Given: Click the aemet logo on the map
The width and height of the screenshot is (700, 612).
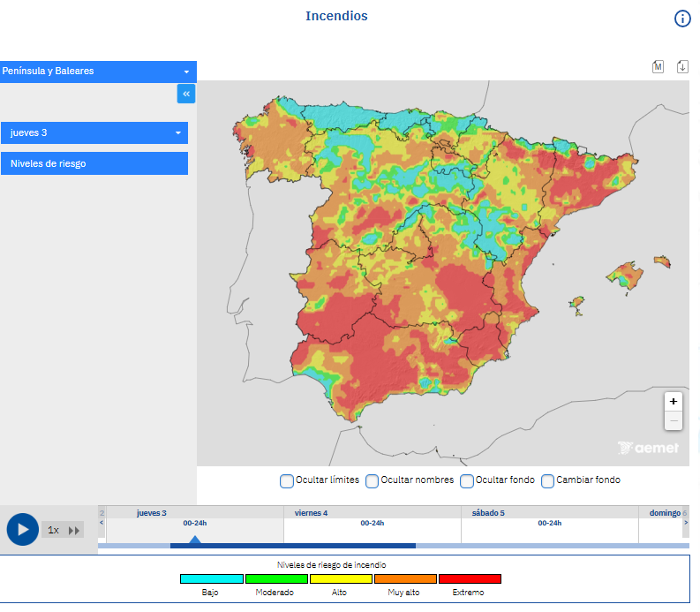Looking at the screenshot, I should tap(649, 448).
